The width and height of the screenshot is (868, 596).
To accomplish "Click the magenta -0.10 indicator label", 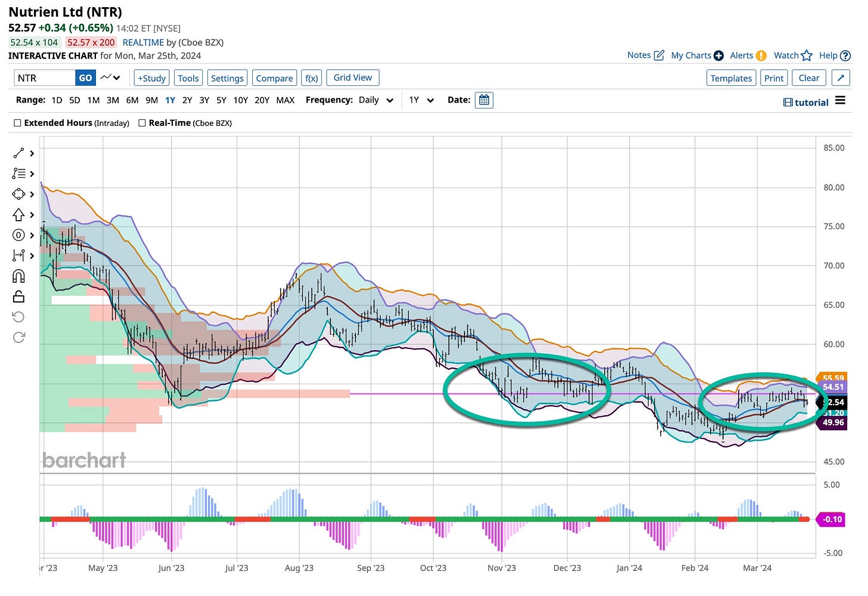I will [832, 519].
